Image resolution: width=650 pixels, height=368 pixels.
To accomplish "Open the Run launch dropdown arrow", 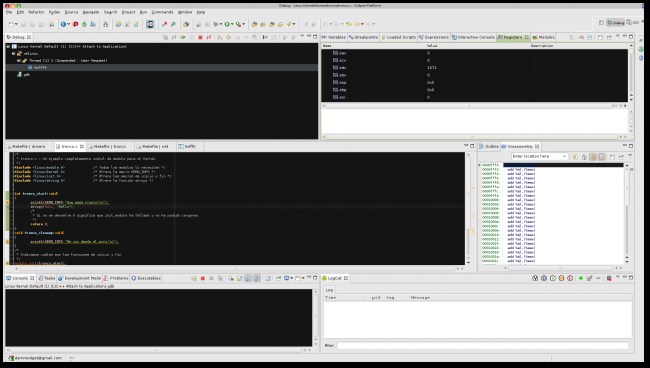I will click(232, 24).
